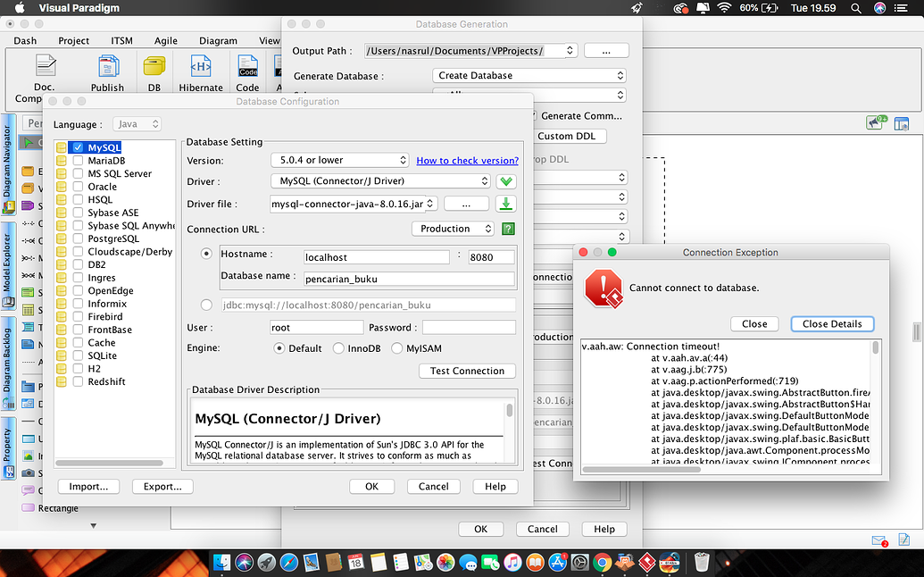Click the Hibernate toolbar icon
This screenshot has width=924, height=577.
pos(201,67)
